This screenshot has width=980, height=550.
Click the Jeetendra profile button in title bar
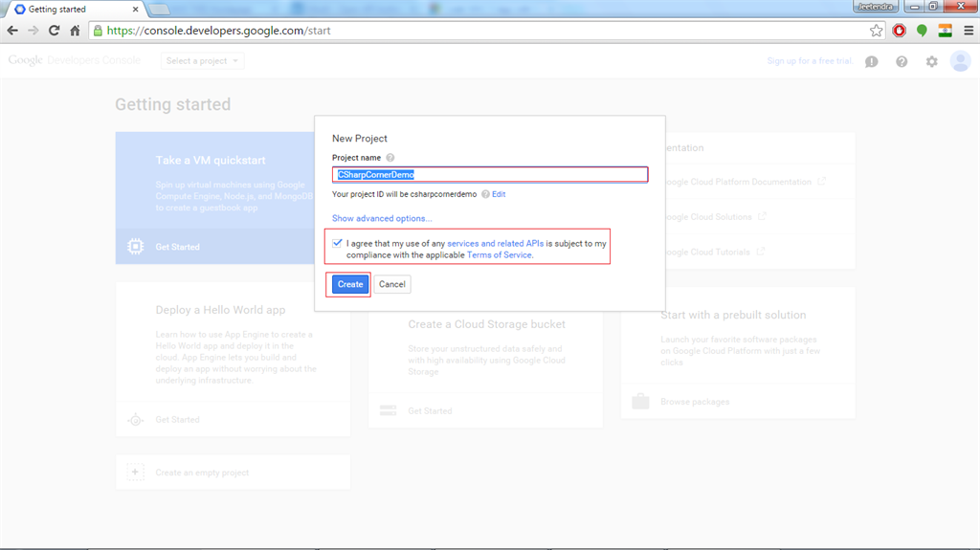click(x=876, y=7)
